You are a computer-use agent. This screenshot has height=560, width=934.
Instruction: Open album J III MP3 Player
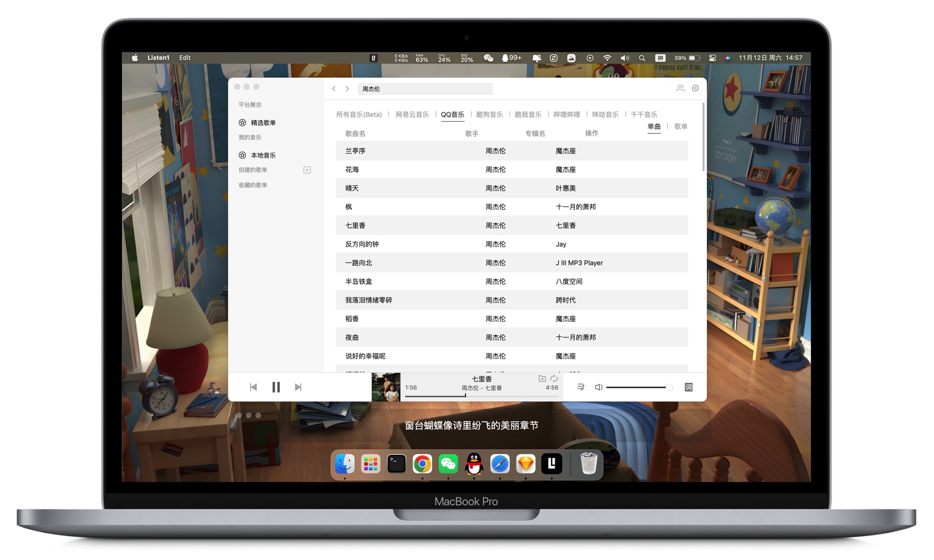point(579,263)
